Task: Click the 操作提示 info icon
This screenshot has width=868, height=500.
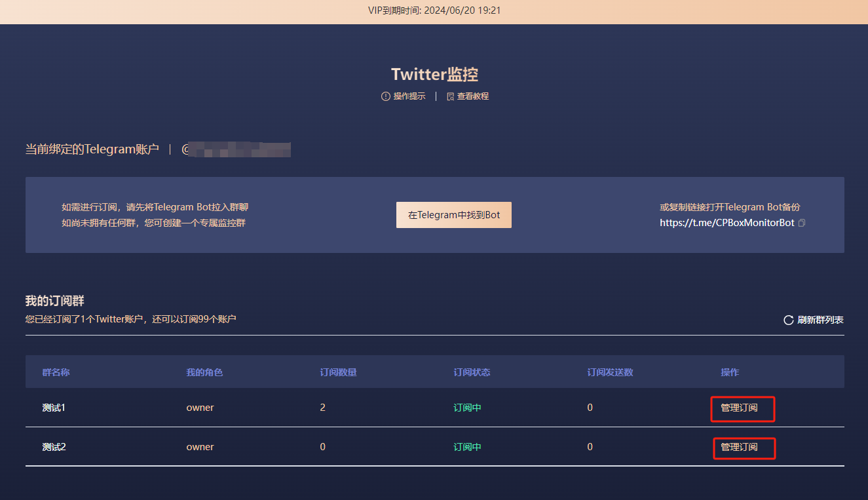Action: (385, 96)
